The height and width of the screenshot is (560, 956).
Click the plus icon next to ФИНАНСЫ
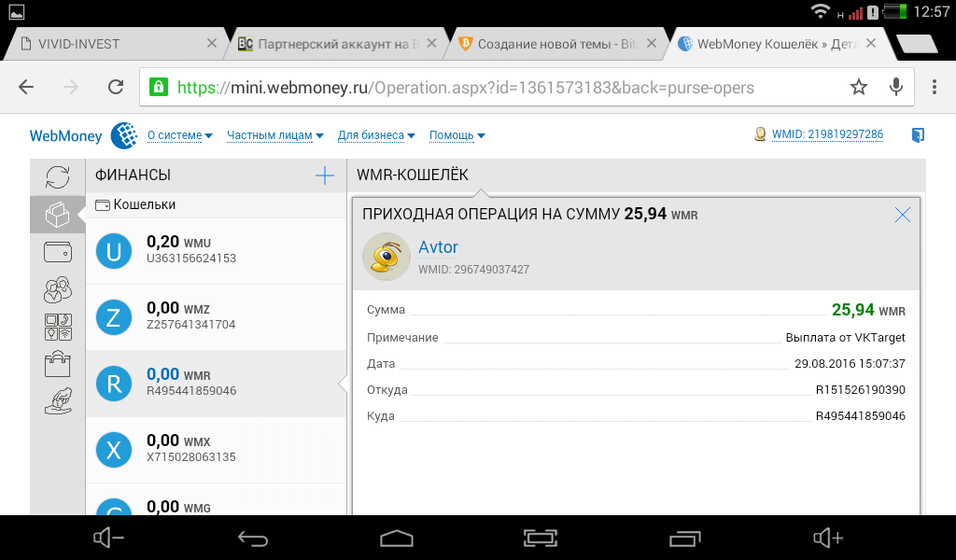(324, 175)
